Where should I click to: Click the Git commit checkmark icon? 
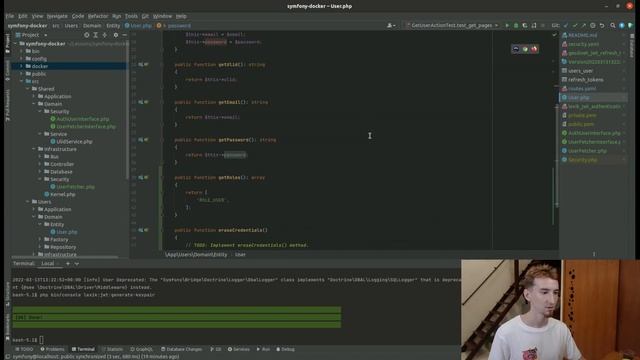click(x=575, y=25)
